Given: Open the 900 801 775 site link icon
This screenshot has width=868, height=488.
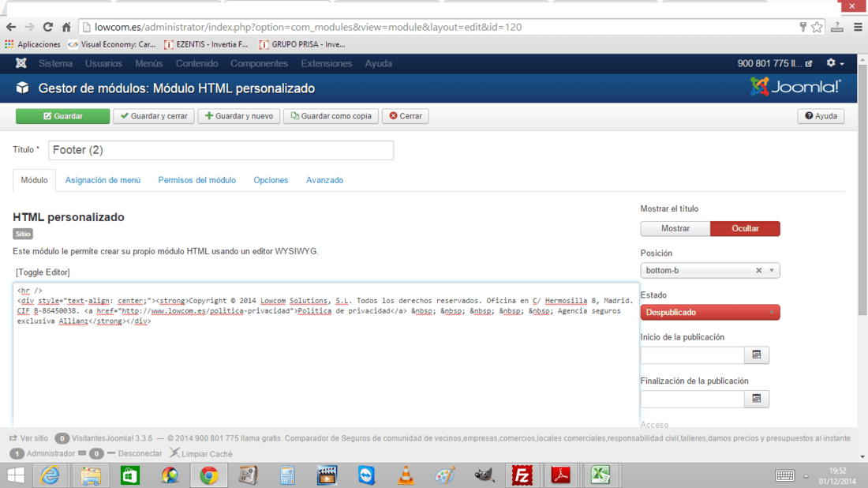Looking at the screenshot, I should [x=809, y=64].
